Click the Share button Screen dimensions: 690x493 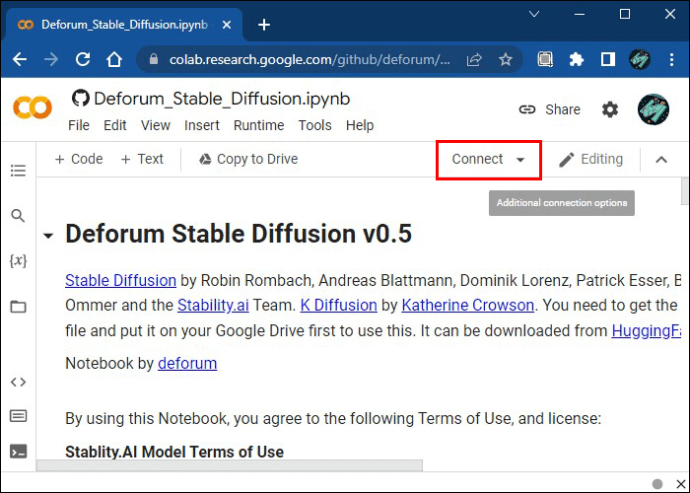(549, 109)
